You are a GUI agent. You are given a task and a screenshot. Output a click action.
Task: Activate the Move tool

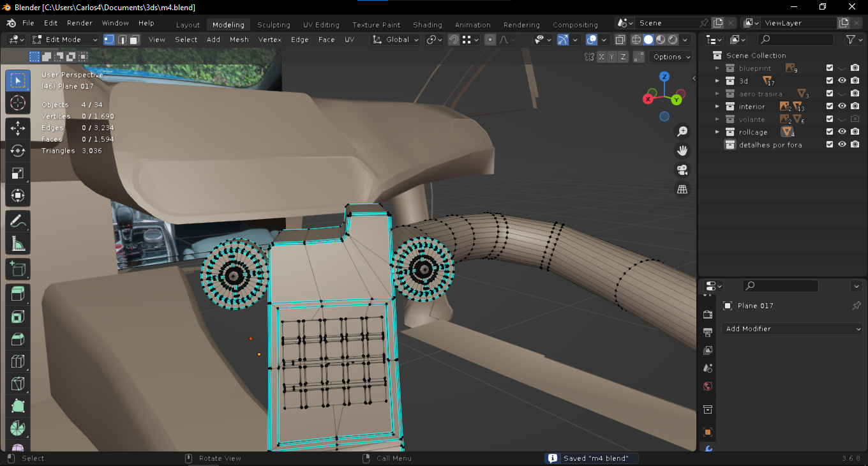(x=18, y=128)
